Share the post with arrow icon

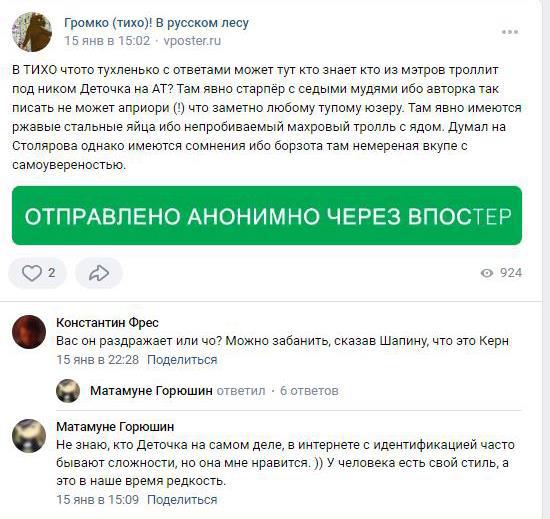(x=99, y=273)
